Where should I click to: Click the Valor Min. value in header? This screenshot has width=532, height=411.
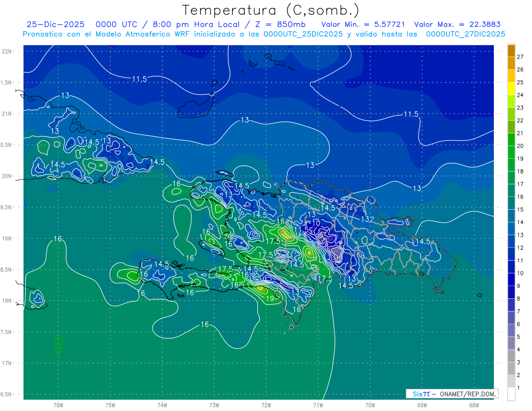[363, 24]
